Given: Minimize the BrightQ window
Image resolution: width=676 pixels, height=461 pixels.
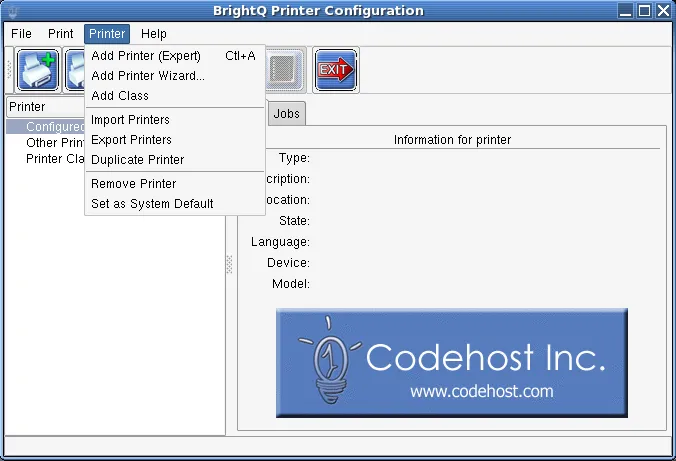Looking at the screenshot, I should pyautogui.click(x=625, y=11).
